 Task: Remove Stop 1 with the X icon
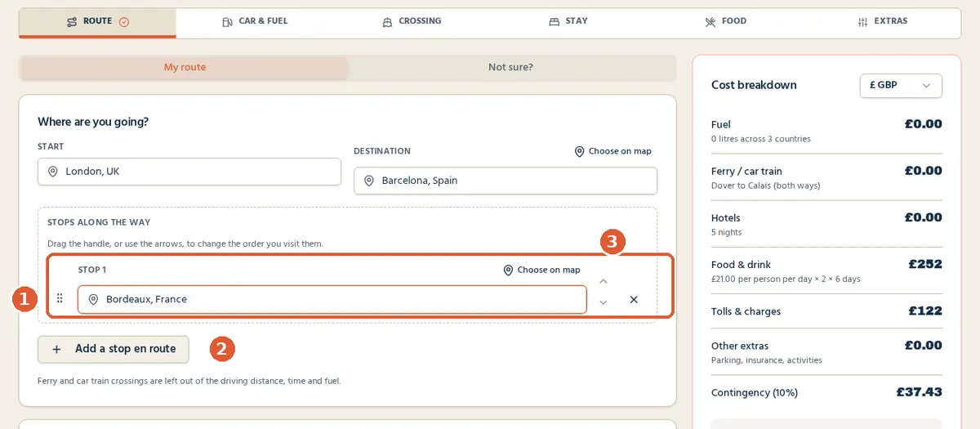point(634,300)
